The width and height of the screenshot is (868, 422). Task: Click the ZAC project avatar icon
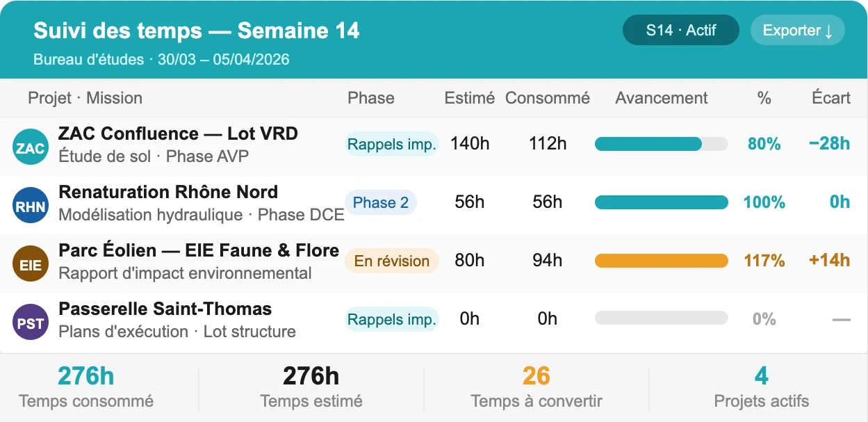click(x=31, y=147)
